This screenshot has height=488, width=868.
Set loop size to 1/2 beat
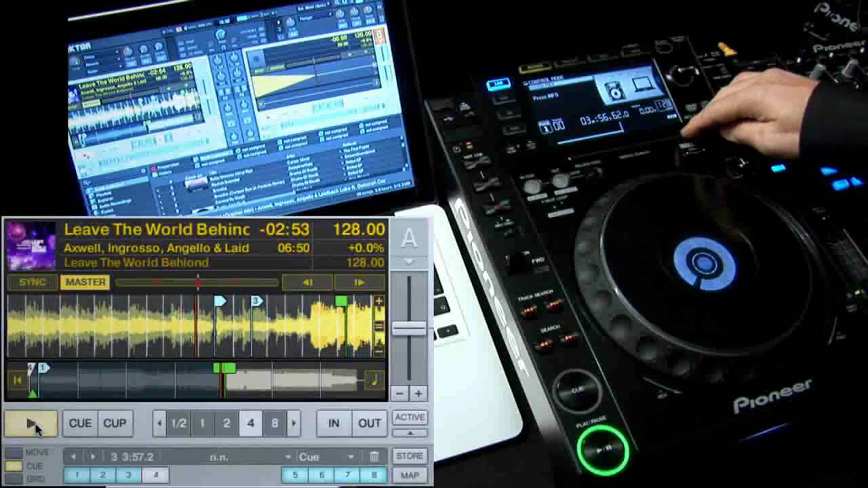178,424
